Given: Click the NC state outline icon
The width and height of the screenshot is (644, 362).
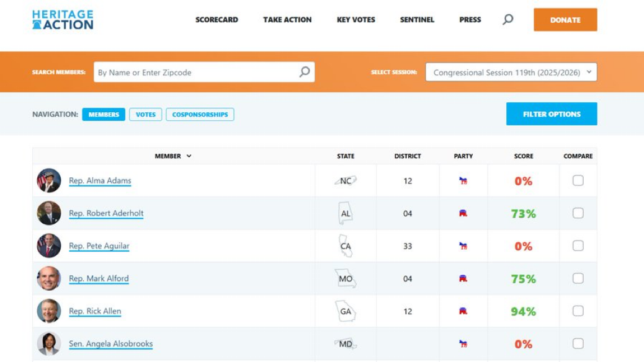Looking at the screenshot, I should [346, 180].
